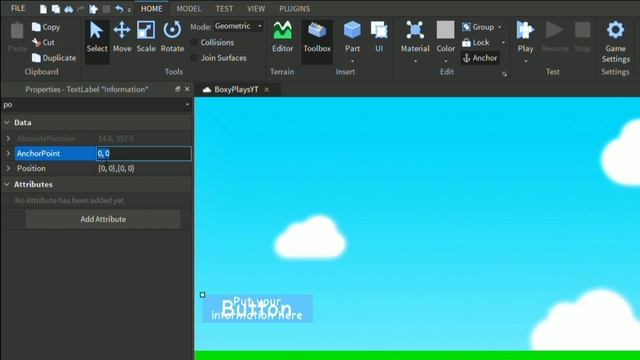The image size is (640, 360).
Task: Expand the AnchorPoint property
Action: tap(8, 153)
